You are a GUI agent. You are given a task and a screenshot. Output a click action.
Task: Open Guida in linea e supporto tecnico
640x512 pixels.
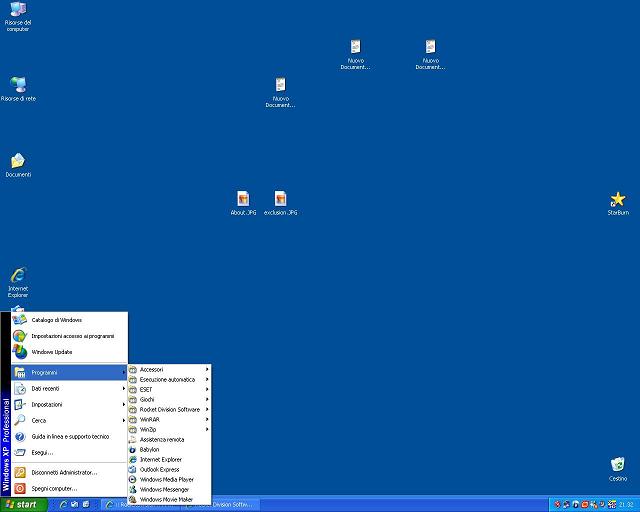coord(69,436)
